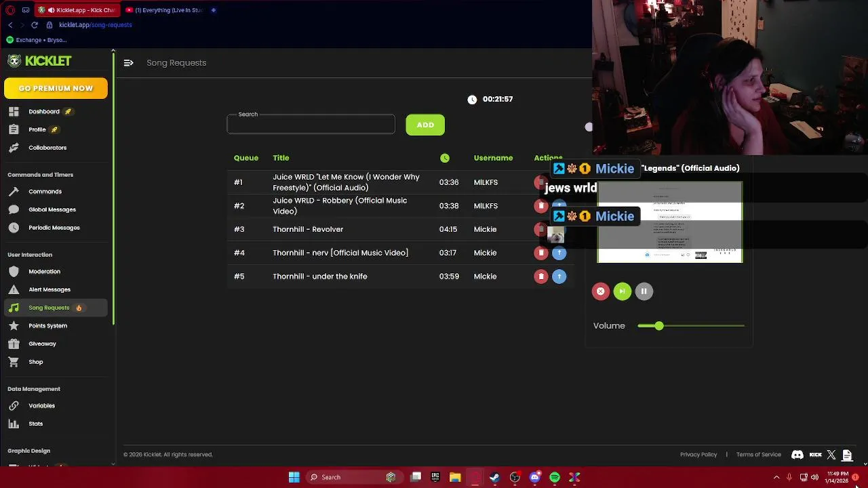Click browser address bar kicklet.app URL
This screenshot has width=868, height=488.
tap(95, 25)
